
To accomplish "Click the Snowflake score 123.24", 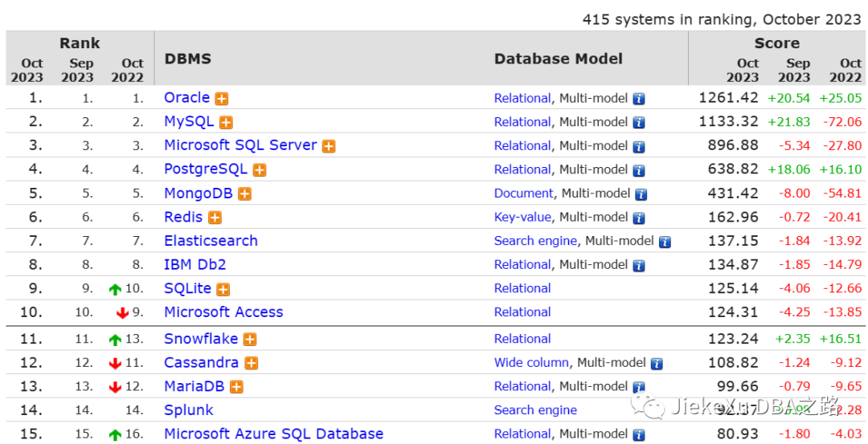I will point(734,338).
